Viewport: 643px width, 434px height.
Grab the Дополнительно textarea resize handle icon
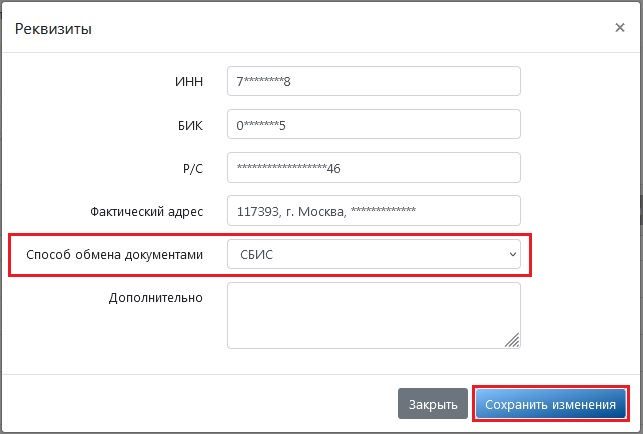click(x=512, y=340)
